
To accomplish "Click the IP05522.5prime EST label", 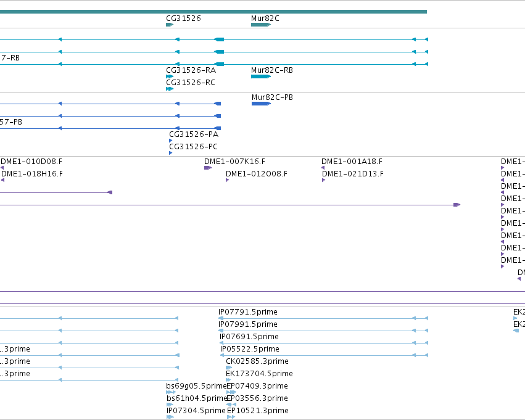I will click(x=250, y=349).
